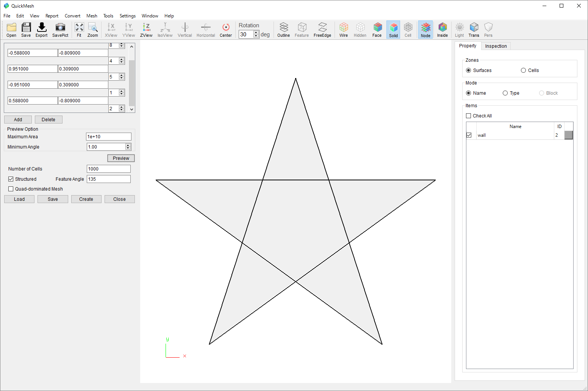Enable Quad-dominated Mesh checkbox

11,189
